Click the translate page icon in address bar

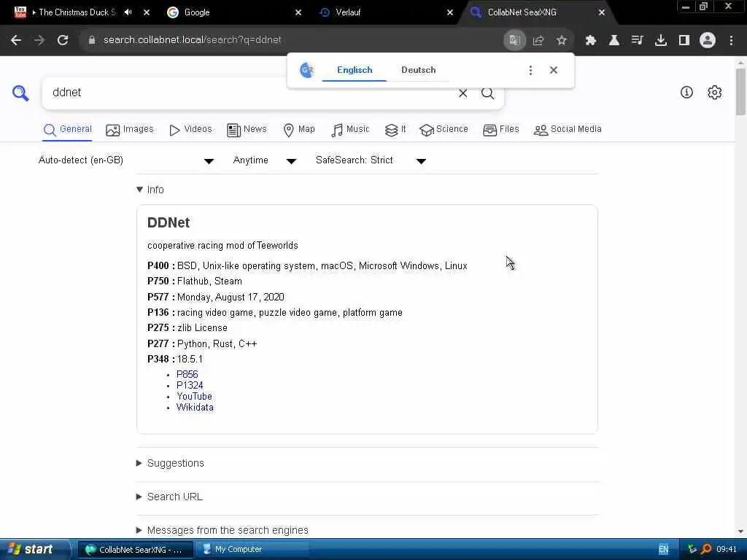click(x=514, y=41)
